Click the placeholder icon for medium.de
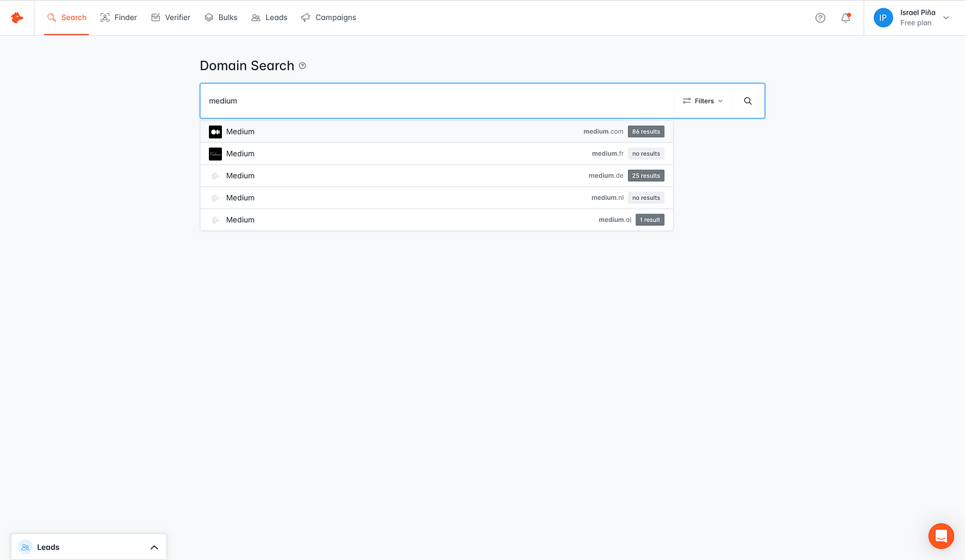Image resolution: width=965 pixels, height=560 pixels. click(215, 176)
